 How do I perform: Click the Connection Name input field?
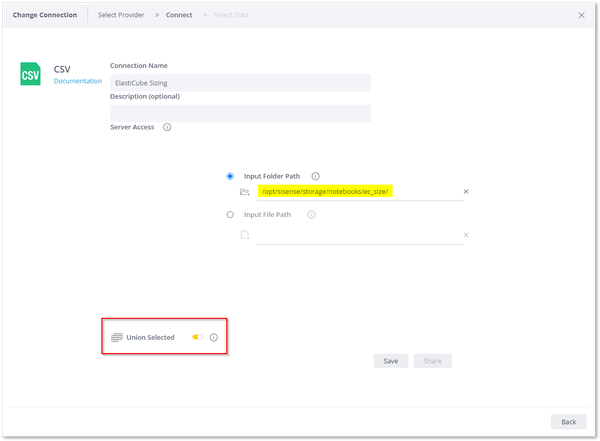pos(240,83)
